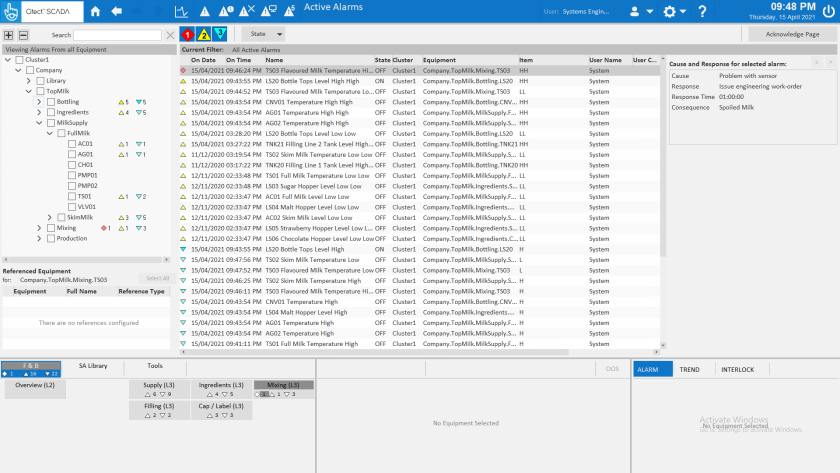Open the State filter dropdown
The height and width of the screenshot is (473, 840).
tap(265, 35)
